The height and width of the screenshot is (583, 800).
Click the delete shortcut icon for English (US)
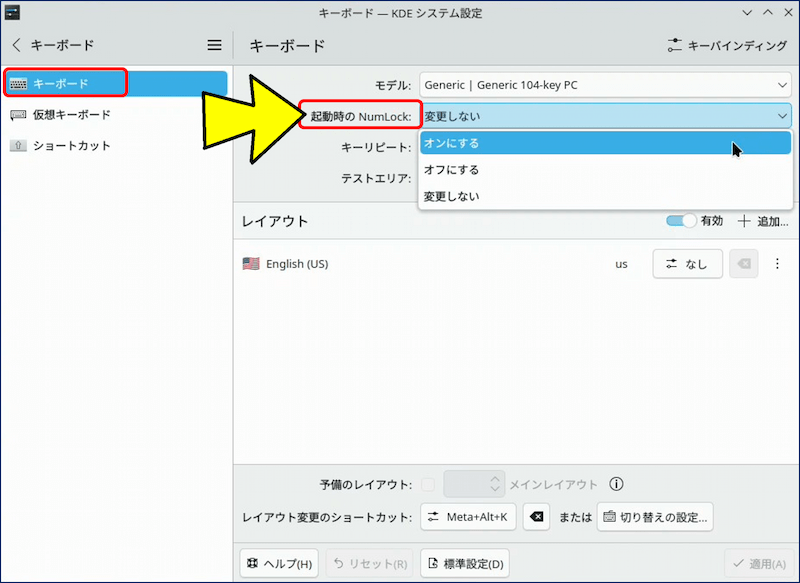tap(743, 264)
